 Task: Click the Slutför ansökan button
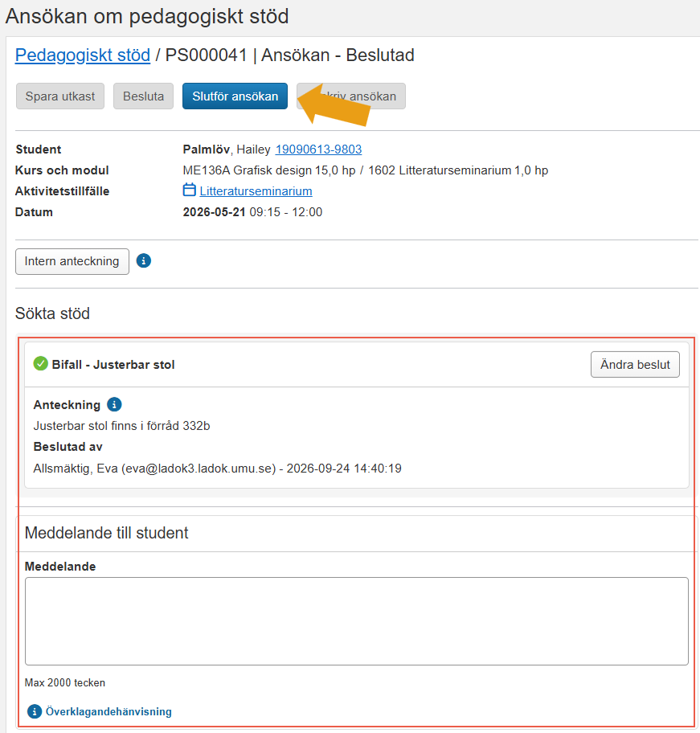click(x=235, y=96)
